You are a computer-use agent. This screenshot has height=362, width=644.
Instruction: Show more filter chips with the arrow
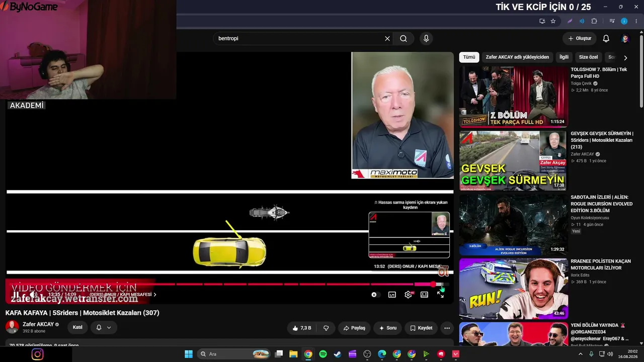(x=625, y=58)
